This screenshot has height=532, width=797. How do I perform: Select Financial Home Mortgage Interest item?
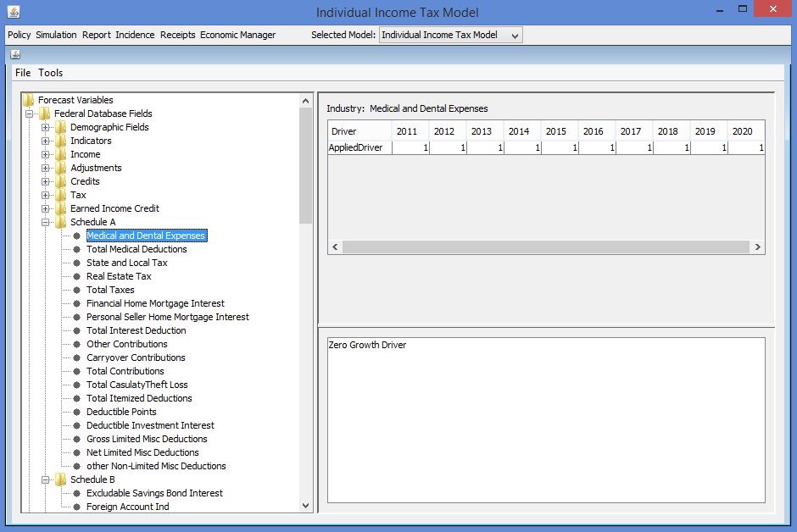click(155, 303)
